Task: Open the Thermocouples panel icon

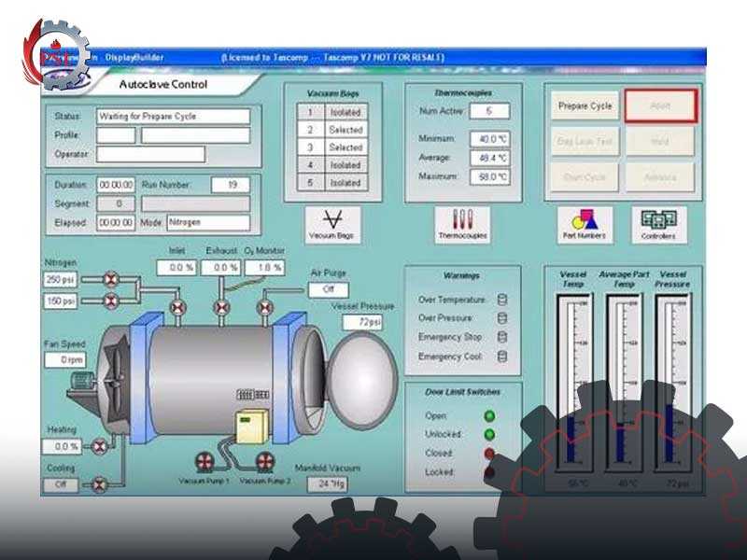Action: (x=462, y=224)
